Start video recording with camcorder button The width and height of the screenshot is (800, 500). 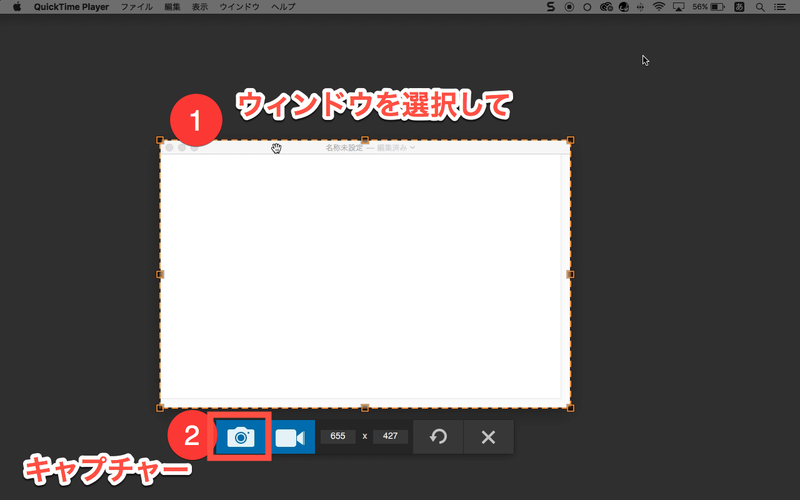click(290, 437)
